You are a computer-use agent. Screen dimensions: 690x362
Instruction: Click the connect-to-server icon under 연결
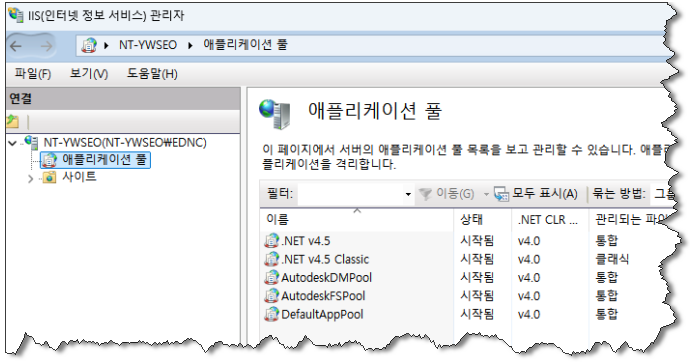[x=13, y=121]
